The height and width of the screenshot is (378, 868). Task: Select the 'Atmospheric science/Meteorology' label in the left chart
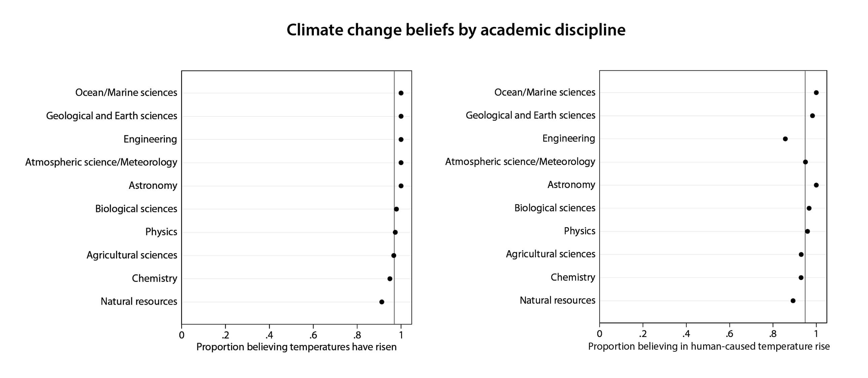(101, 162)
